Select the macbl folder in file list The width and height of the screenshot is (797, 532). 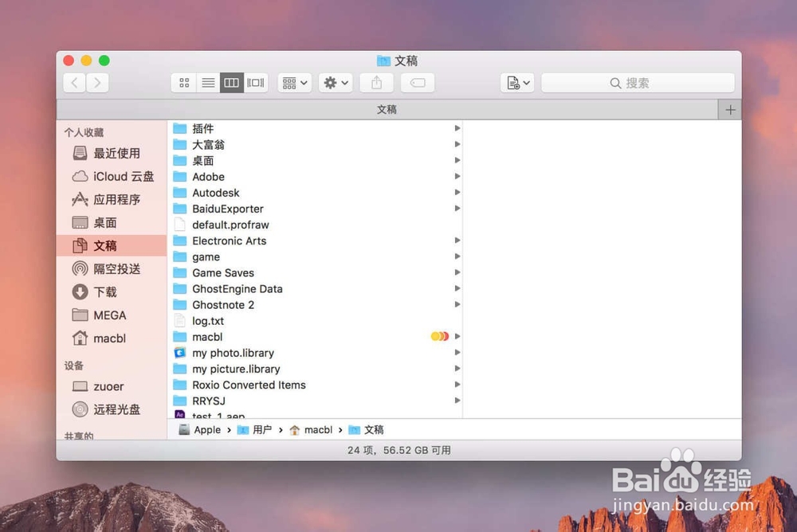tap(315, 336)
